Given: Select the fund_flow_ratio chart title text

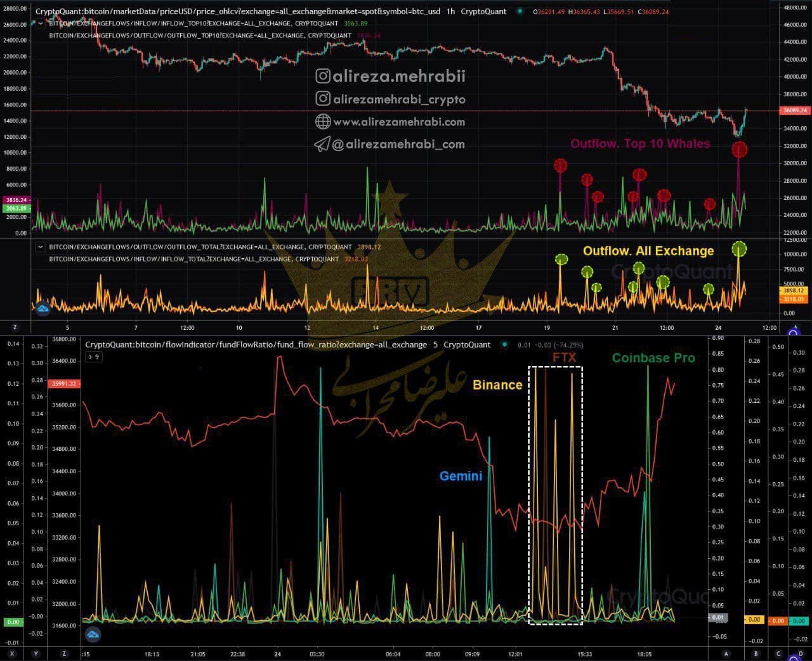Looking at the screenshot, I should (288, 344).
